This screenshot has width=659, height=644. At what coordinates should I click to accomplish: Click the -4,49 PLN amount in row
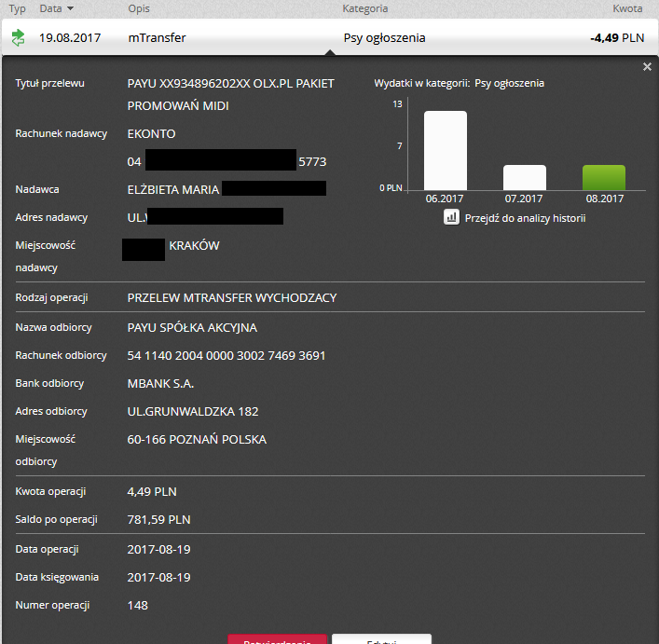tap(616, 38)
